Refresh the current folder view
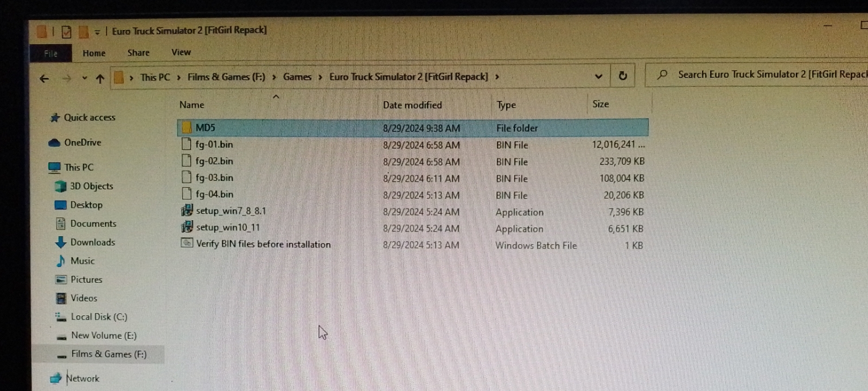The height and width of the screenshot is (391, 868). click(x=623, y=76)
